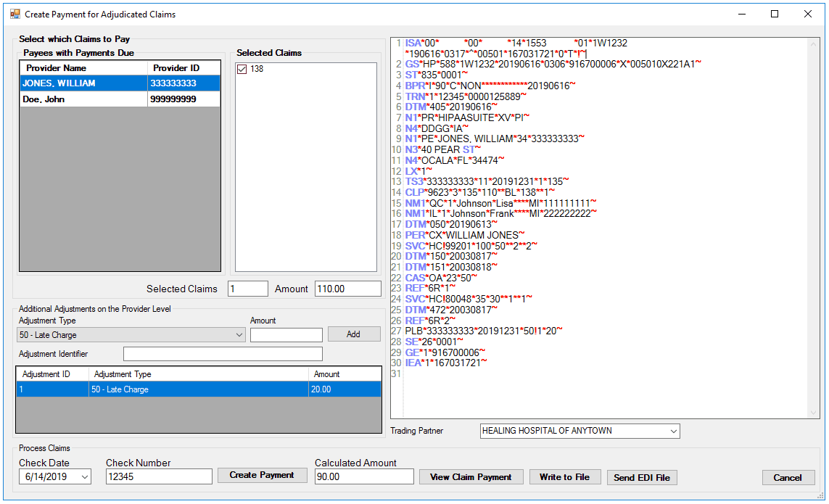Select Doe, John provider row
The width and height of the screenshot is (829, 504).
120,99
